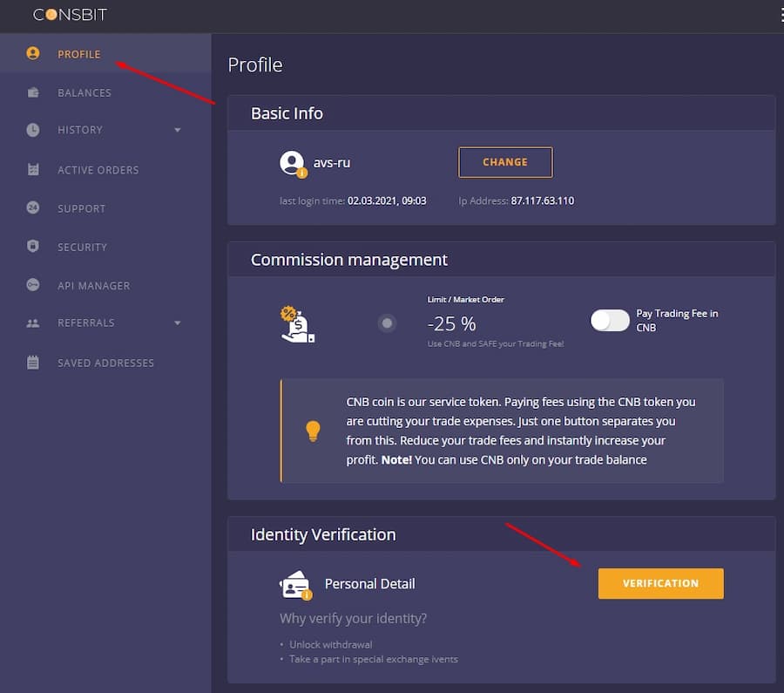The height and width of the screenshot is (693, 784).
Task: Click the Commission management heading
Action: [x=349, y=260]
